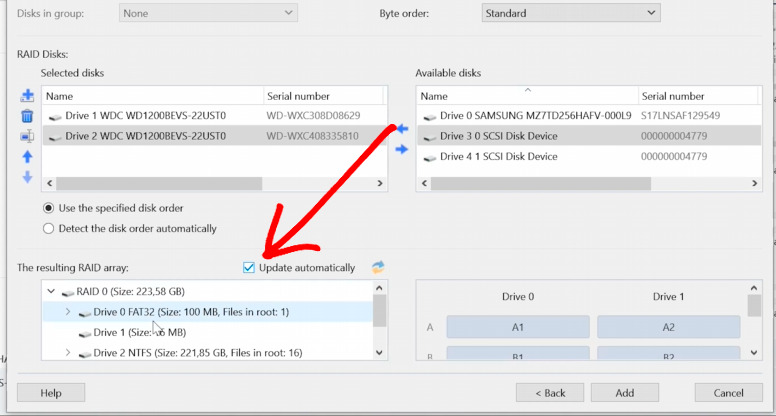Collapse the RAID 0 tree node
The height and width of the screenshot is (416, 776).
pyautogui.click(x=51, y=291)
